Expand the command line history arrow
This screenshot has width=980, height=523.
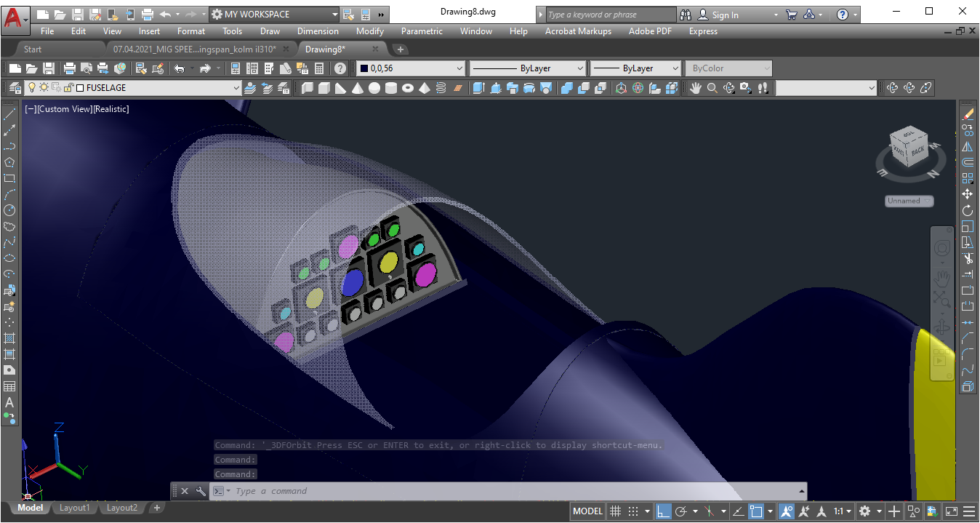point(802,491)
